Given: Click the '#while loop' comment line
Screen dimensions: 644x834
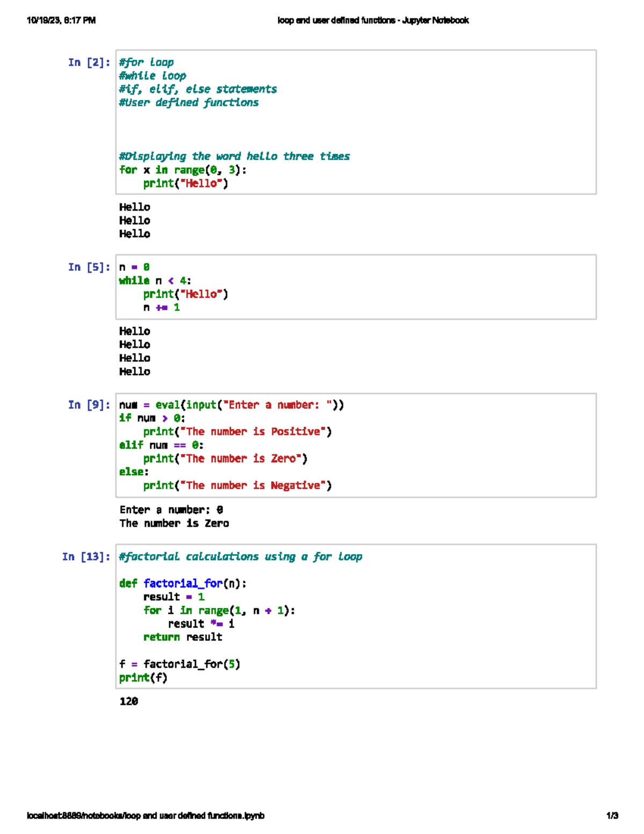Looking at the screenshot, I should [152, 76].
